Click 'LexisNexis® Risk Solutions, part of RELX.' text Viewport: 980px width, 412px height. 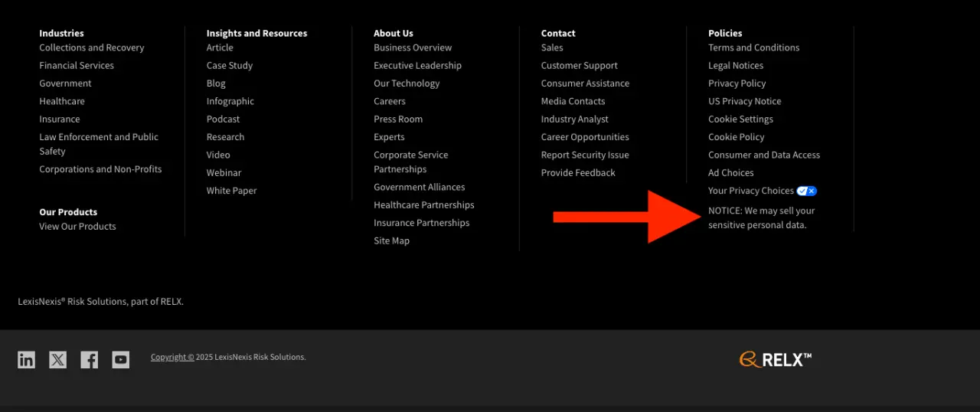[100, 302]
